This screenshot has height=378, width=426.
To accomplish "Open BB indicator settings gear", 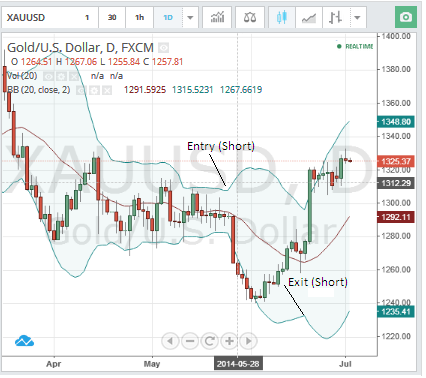I will 94,90.
